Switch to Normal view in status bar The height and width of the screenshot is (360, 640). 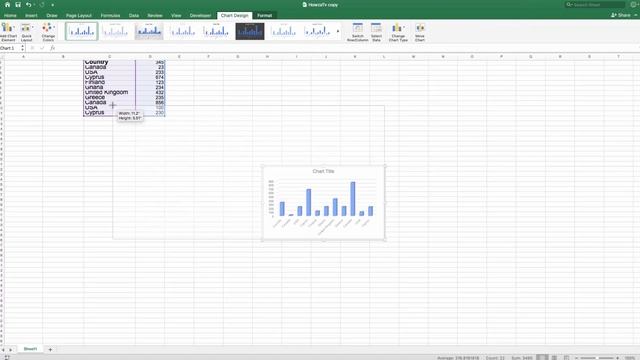point(542,358)
